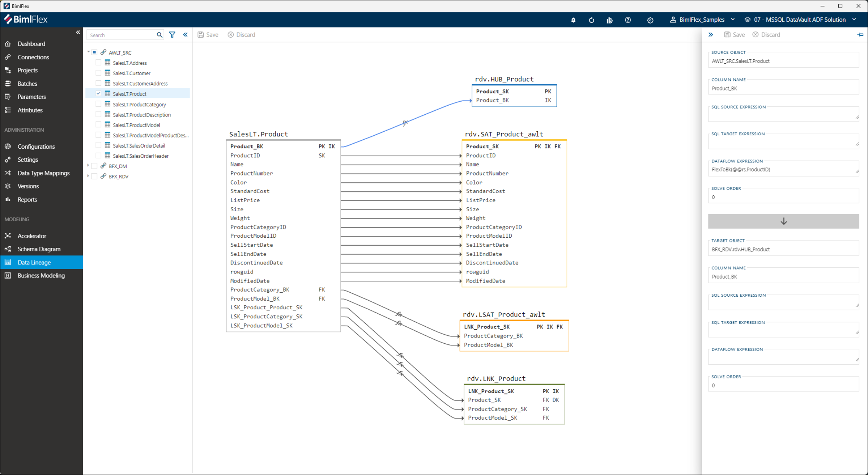Image resolution: width=868 pixels, height=475 pixels.
Task: Collapse the AWLT_SRC tree node
Action: coord(88,51)
